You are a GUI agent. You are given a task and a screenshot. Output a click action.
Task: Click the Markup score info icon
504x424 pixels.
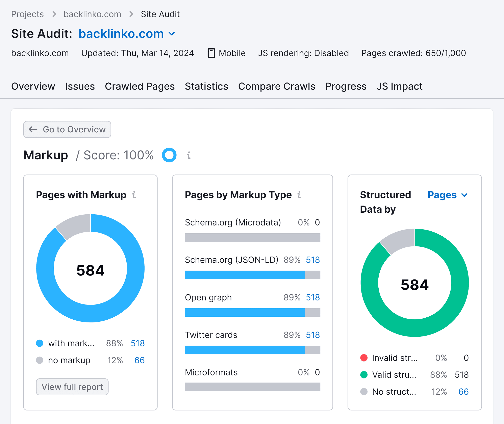point(189,155)
